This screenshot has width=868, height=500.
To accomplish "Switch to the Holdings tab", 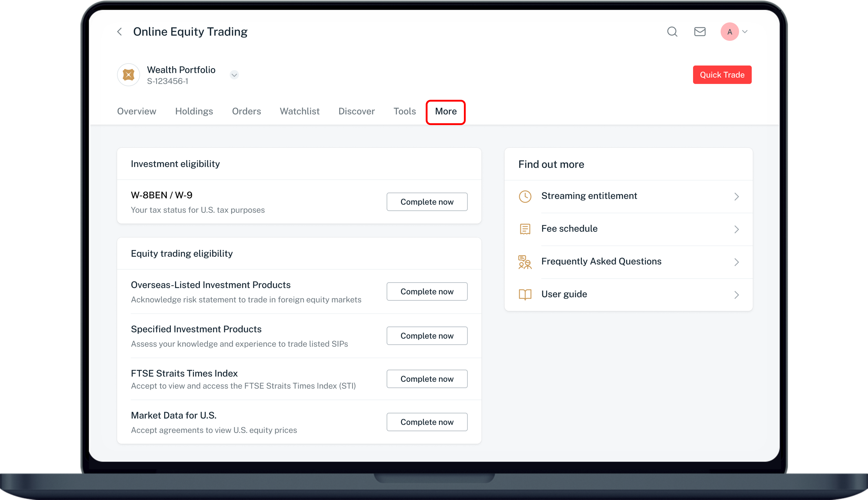I will (x=194, y=111).
